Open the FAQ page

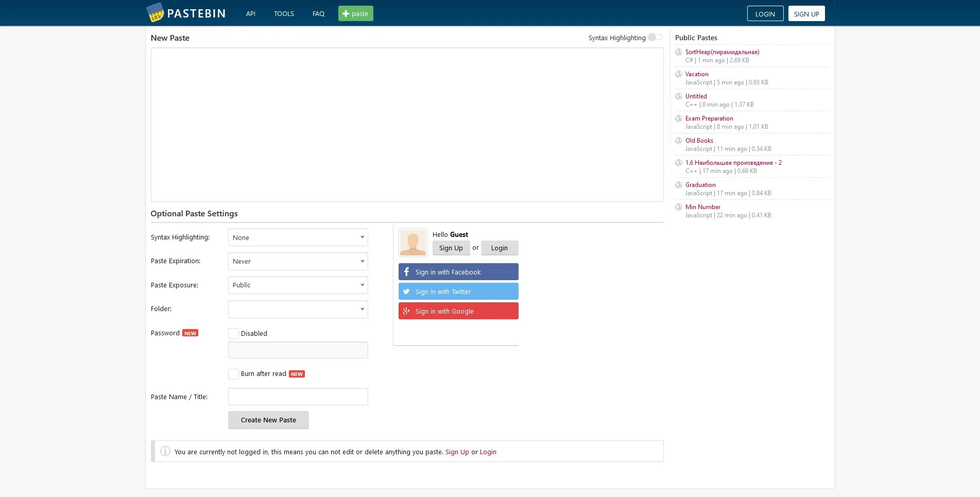point(318,13)
